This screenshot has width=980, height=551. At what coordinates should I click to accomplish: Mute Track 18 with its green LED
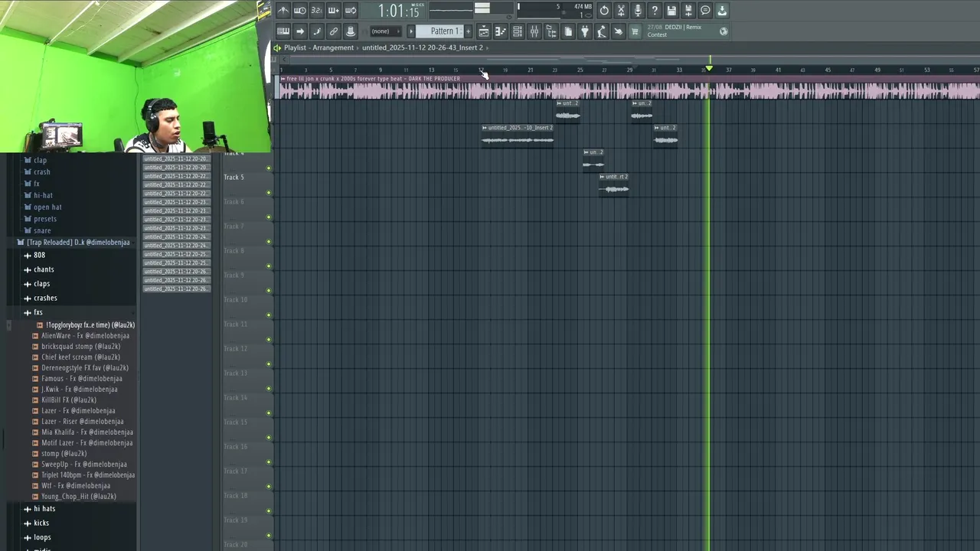click(x=269, y=511)
